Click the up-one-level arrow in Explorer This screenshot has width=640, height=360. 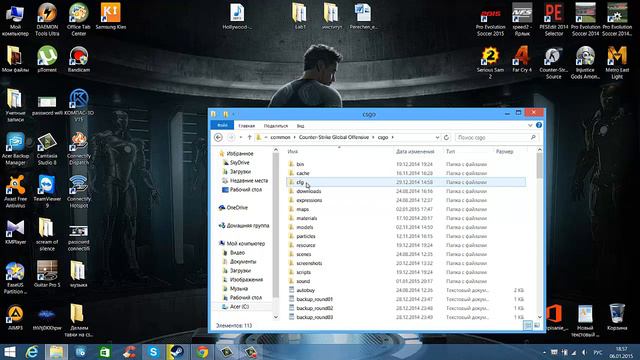pos(249,138)
